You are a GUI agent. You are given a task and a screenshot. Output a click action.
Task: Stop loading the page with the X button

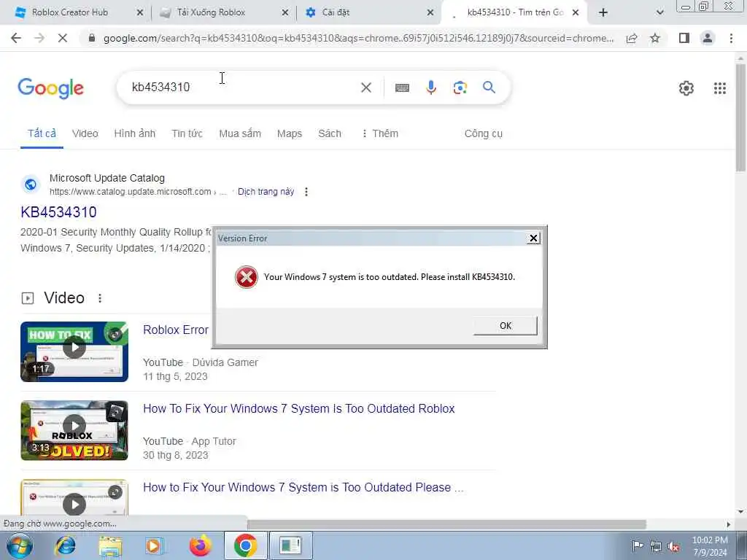tap(63, 38)
